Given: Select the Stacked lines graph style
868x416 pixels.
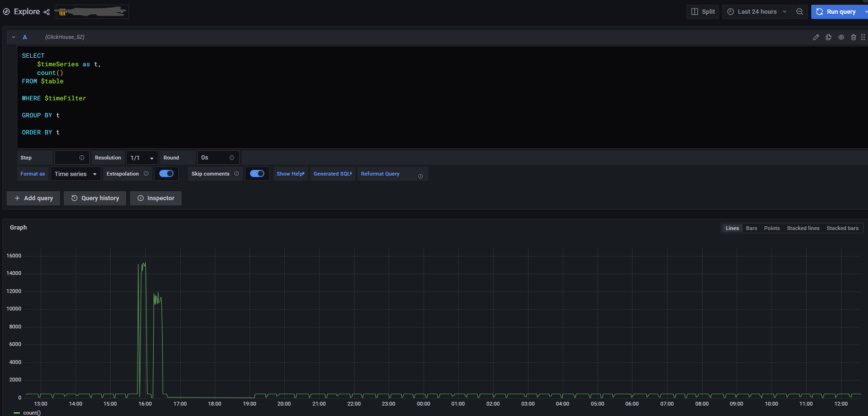Looking at the screenshot, I should pyautogui.click(x=803, y=228).
